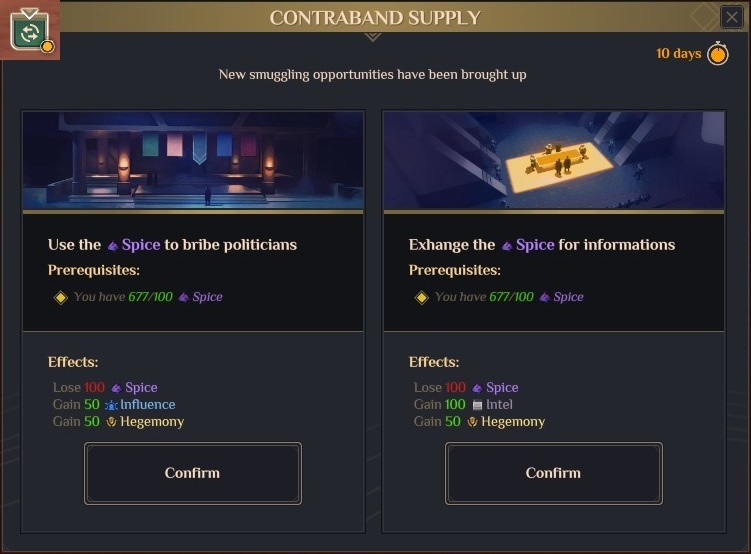This screenshot has width=751, height=554.
Task: Click the yellow prerequisite diamond in the bribe card
Action: coord(60,297)
